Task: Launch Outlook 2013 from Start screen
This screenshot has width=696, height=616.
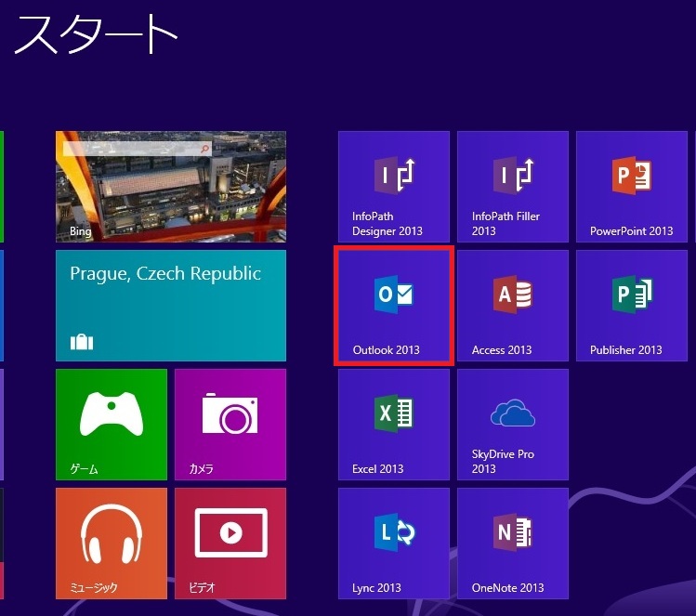Action: [394, 306]
